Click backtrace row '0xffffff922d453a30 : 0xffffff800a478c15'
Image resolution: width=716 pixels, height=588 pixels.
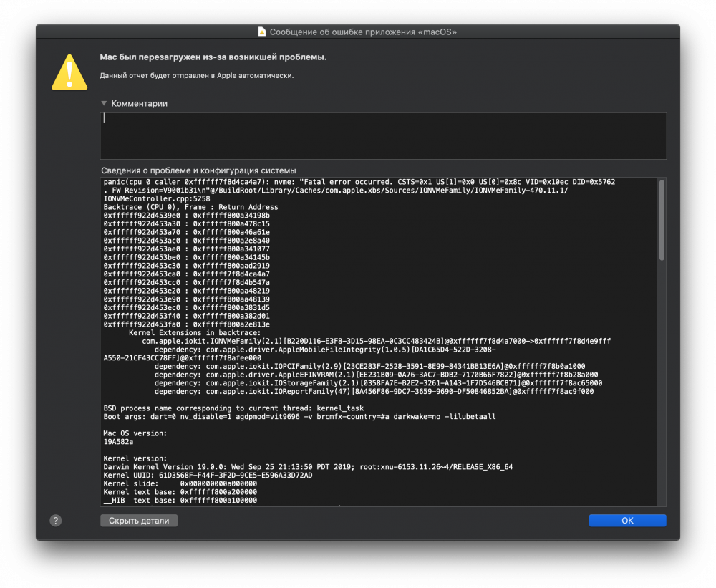click(186, 224)
